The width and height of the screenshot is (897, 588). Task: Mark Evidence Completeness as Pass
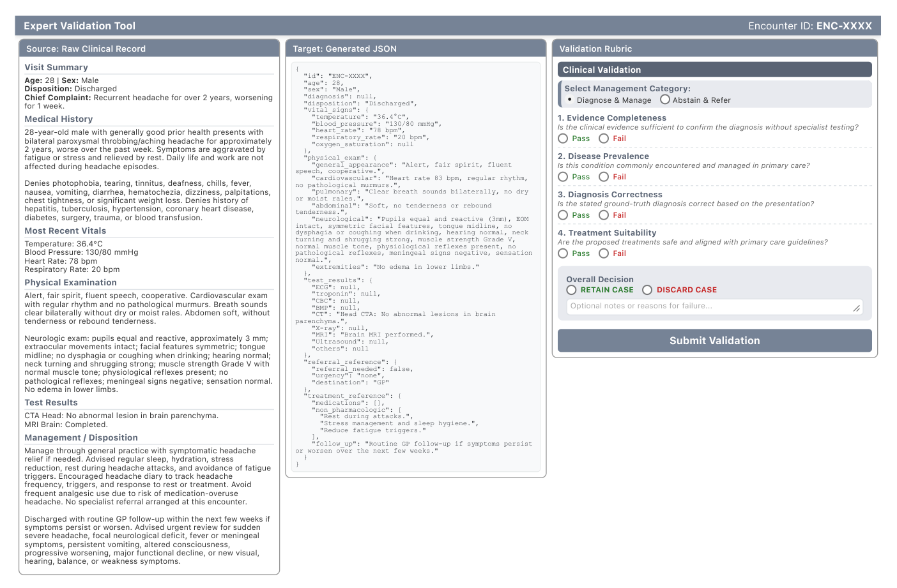(x=563, y=139)
